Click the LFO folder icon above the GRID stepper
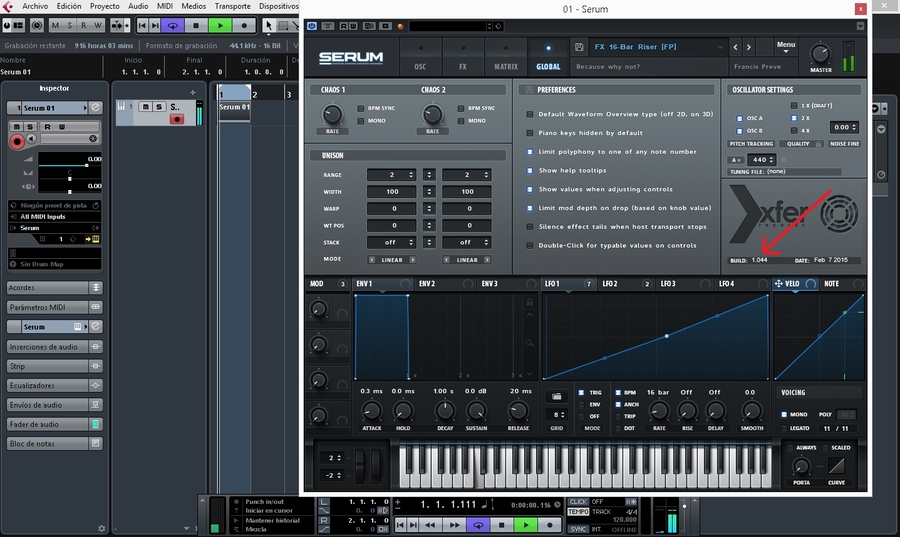Screen dimensions: 900x537 pos(558,396)
